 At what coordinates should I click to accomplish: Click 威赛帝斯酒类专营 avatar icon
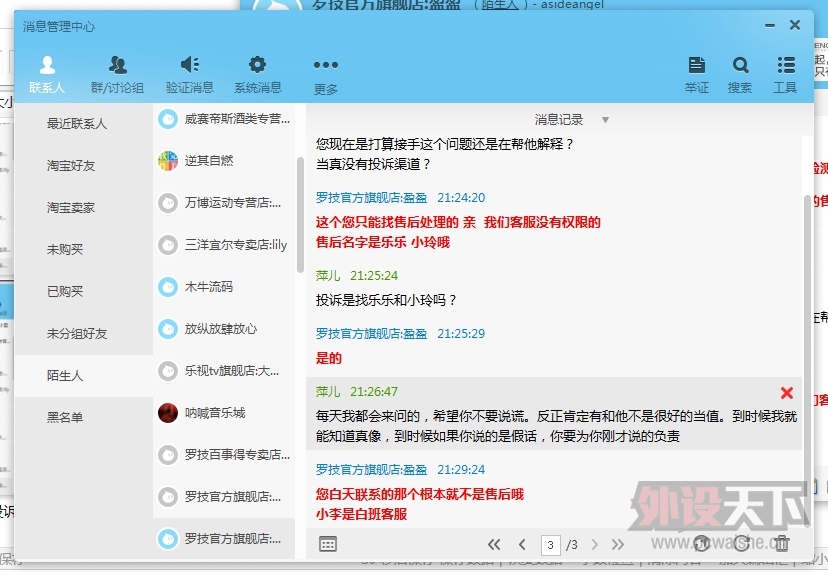pyautogui.click(x=168, y=119)
